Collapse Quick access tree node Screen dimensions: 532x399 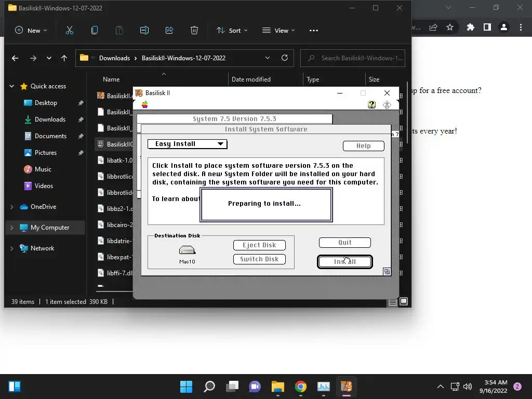pos(11,86)
